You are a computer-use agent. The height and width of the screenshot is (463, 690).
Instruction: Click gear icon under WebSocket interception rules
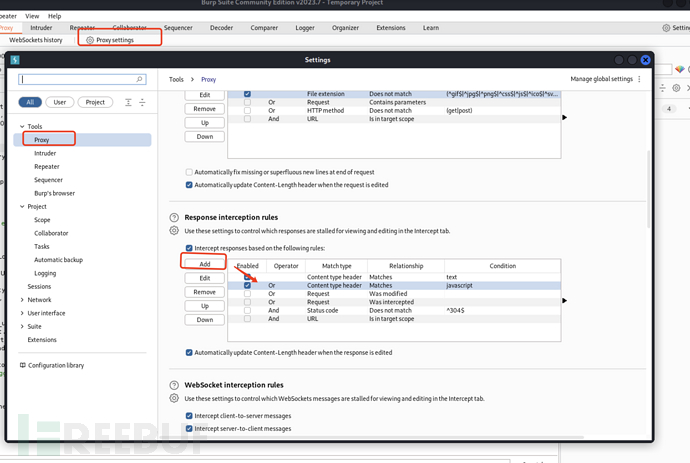point(174,398)
